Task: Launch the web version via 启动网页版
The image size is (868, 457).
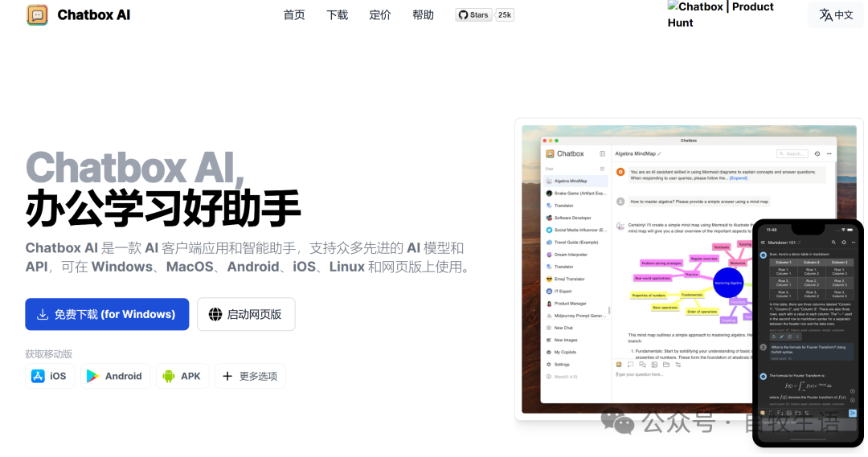Action: click(246, 314)
